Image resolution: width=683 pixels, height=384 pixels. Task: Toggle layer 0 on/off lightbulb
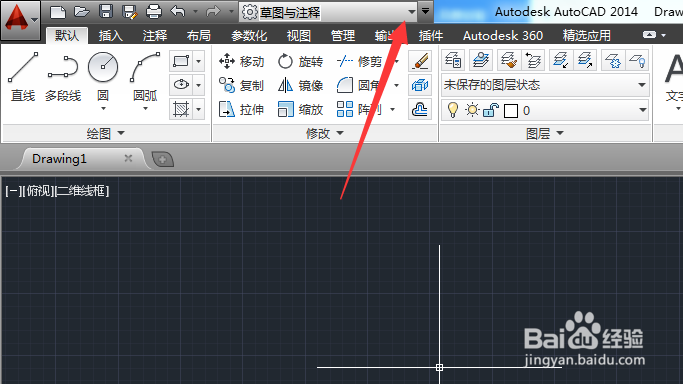coord(453,110)
